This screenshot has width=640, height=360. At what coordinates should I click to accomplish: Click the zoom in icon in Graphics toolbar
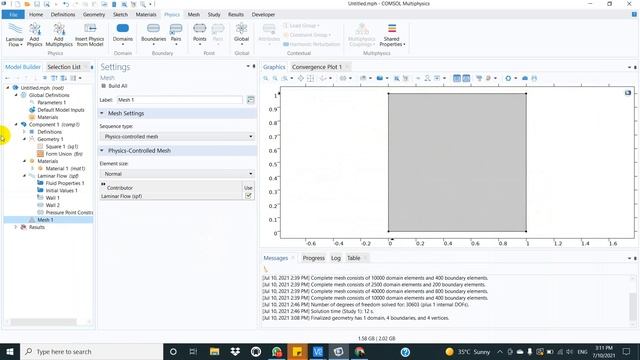(x=266, y=78)
